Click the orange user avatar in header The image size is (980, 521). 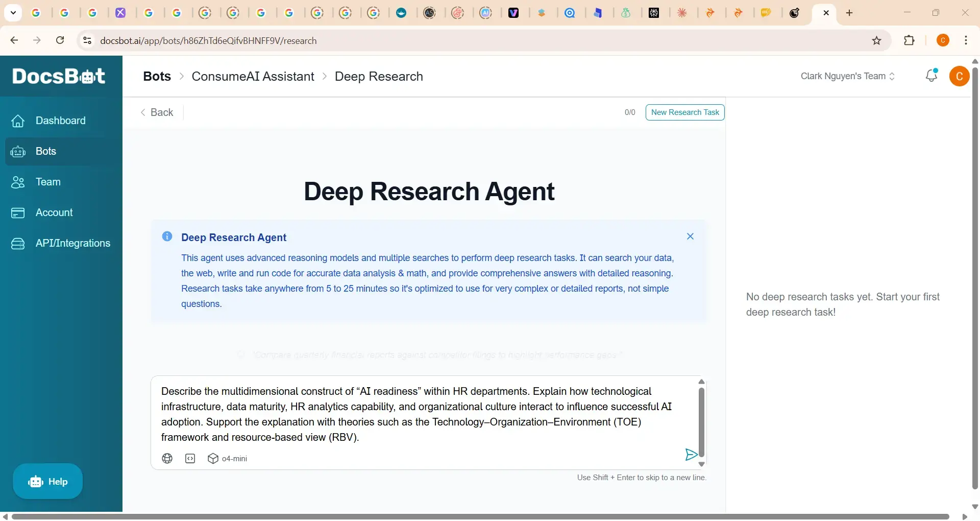[959, 76]
